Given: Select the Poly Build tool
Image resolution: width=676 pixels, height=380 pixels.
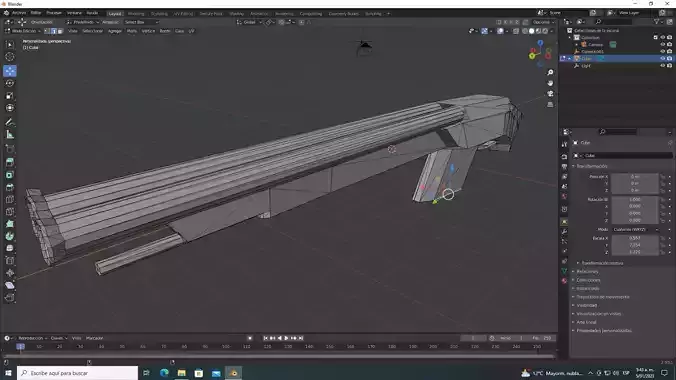Looking at the screenshot, I should click(x=10, y=224).
